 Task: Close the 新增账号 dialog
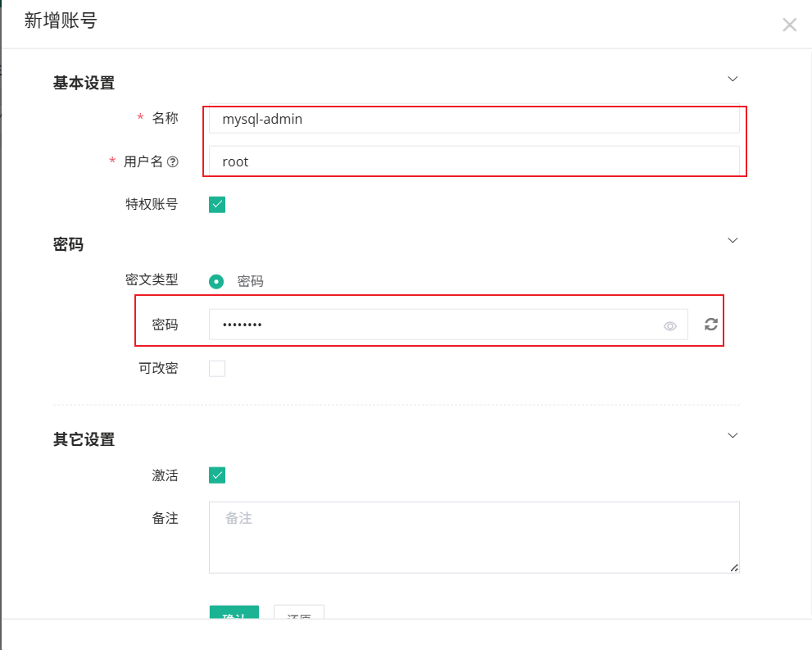point(789,25)
